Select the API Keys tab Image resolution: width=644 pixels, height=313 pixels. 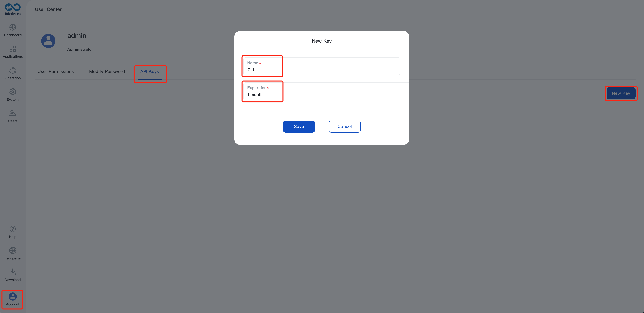(149, 71)
